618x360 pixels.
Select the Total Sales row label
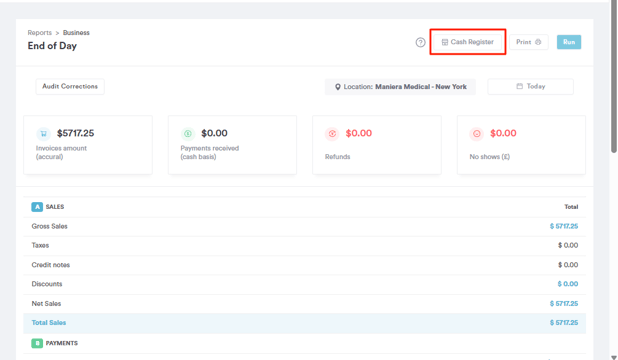(x=49, y=323)
